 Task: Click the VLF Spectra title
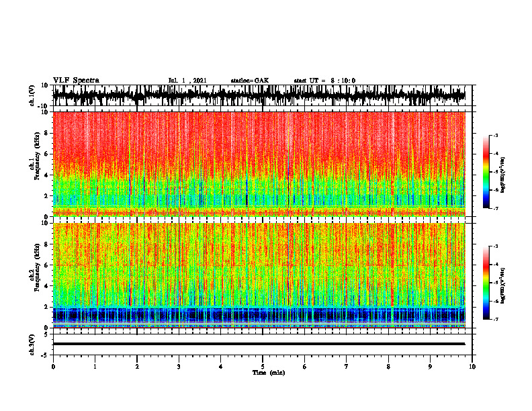pos(76,80)
